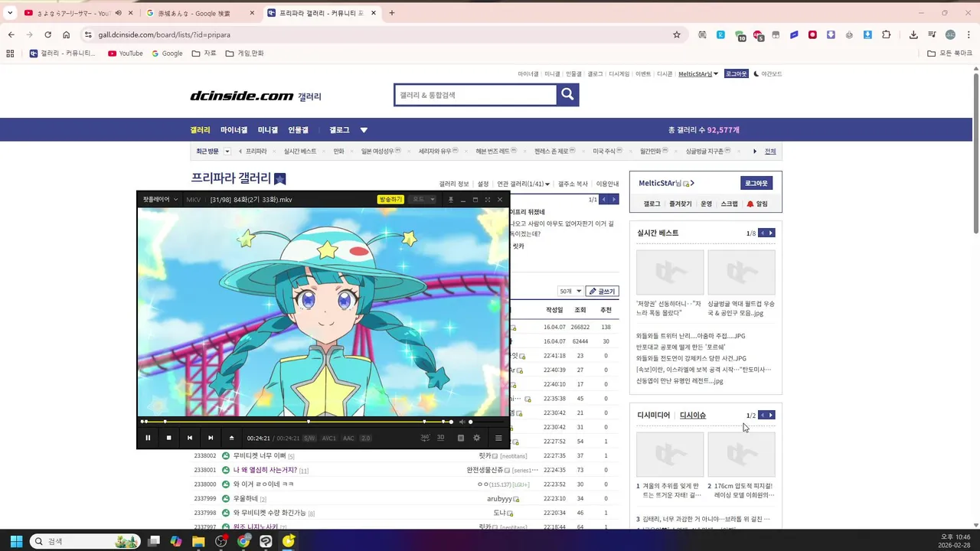
Task: Stop playback in PotPlayer
Action: pos(168,438)
